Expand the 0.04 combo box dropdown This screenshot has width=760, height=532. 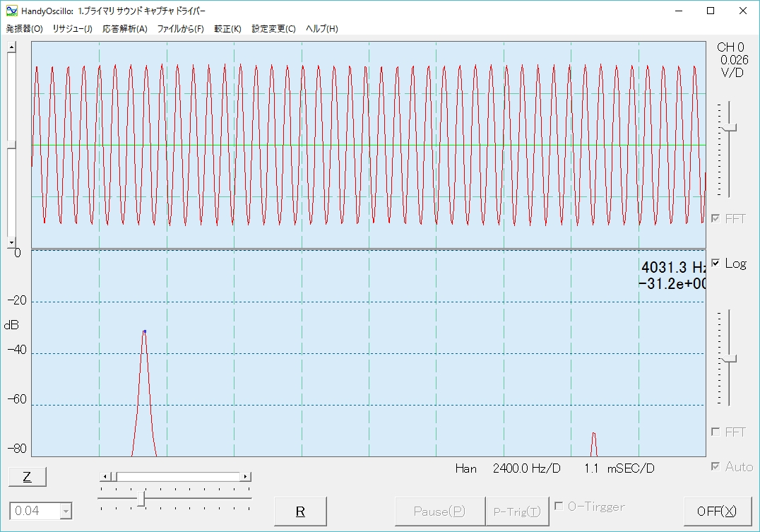[x=66, y=511]
